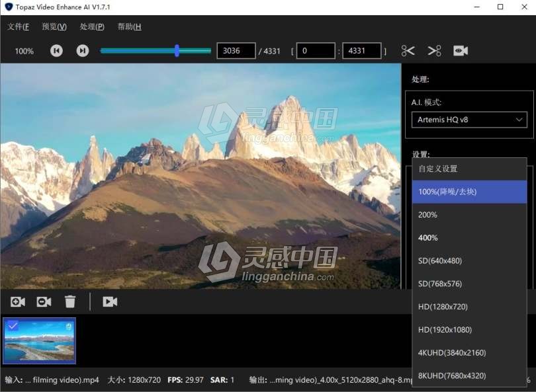Viewport: 536px width, 392px height.
Task: Open the 帮助 menu
Action: (x=129, y=26)
